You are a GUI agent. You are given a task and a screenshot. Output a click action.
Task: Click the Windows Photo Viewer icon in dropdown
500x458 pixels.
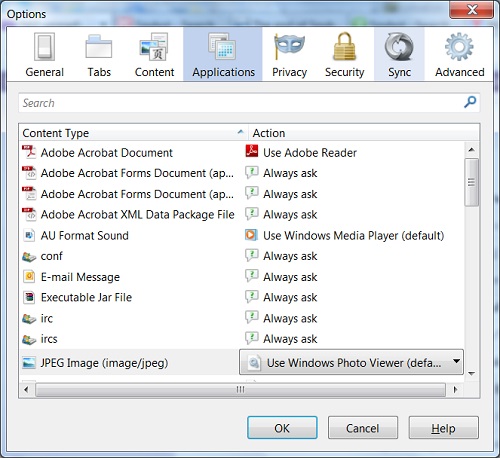tap(254, 362)
